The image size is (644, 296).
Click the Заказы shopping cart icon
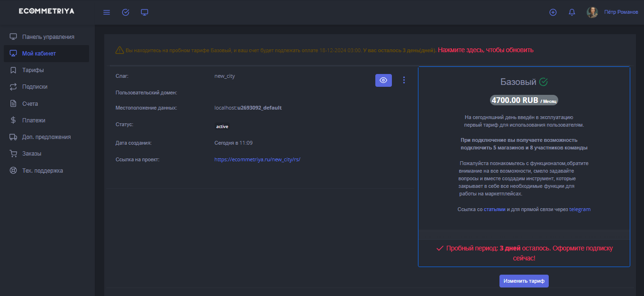pos(13,154)
